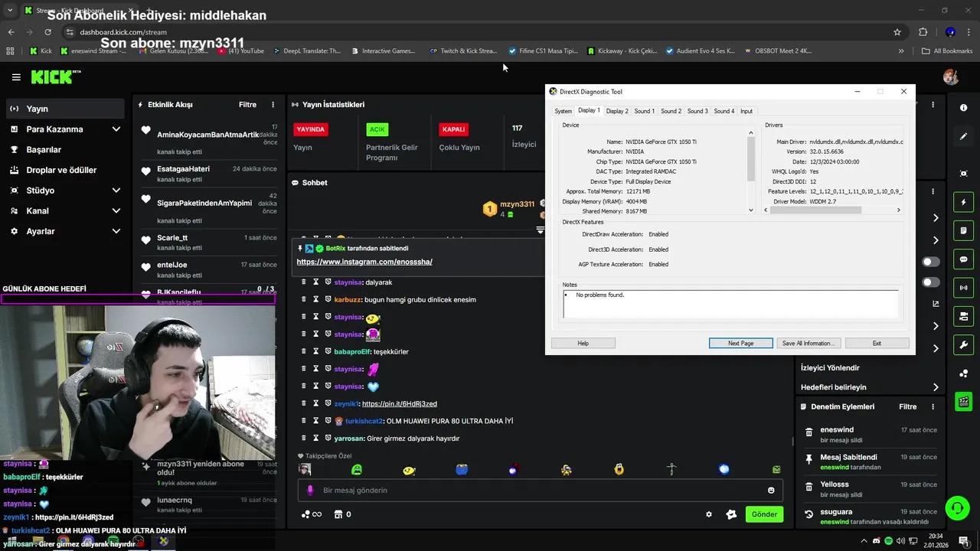Screen dimensions: 980x551
Task: Switch to Display 2 tab
Action: tap(617, 111)
